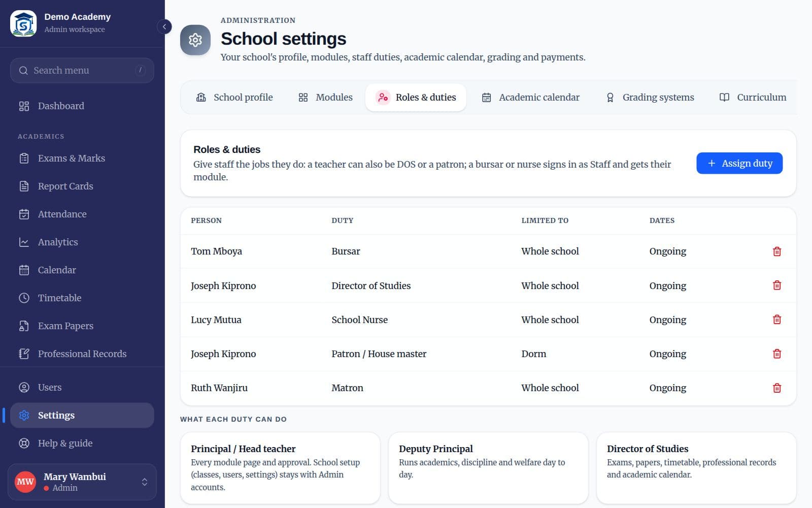Focus the Search menu field
This screenshot has width=812, height=508.
(82, 70)
